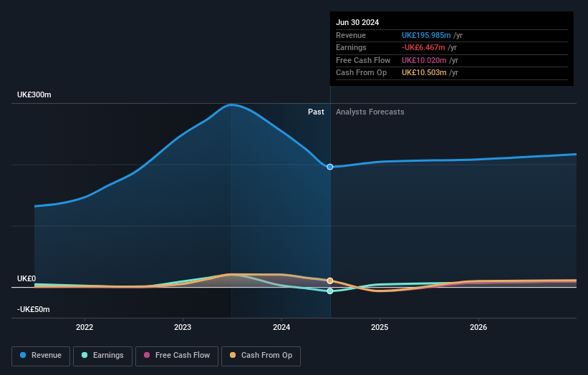The image size is (588, 375).
Task: Click the UK£0 y-axis label
Action: (x=26, y=278)
